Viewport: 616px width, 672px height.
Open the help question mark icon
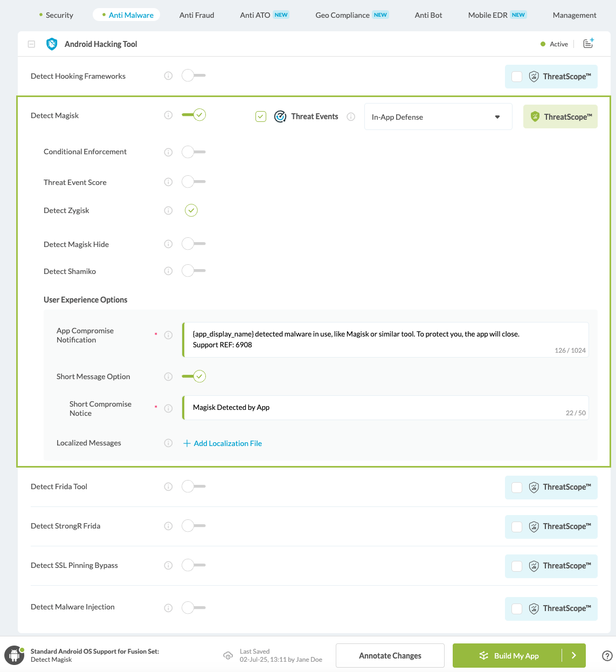pos(607,656)
